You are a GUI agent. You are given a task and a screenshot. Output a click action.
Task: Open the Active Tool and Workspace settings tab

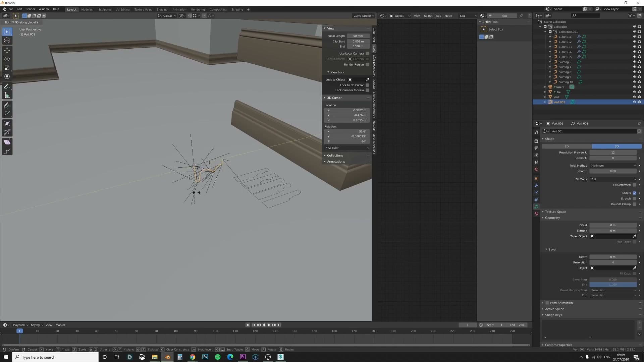536,132
